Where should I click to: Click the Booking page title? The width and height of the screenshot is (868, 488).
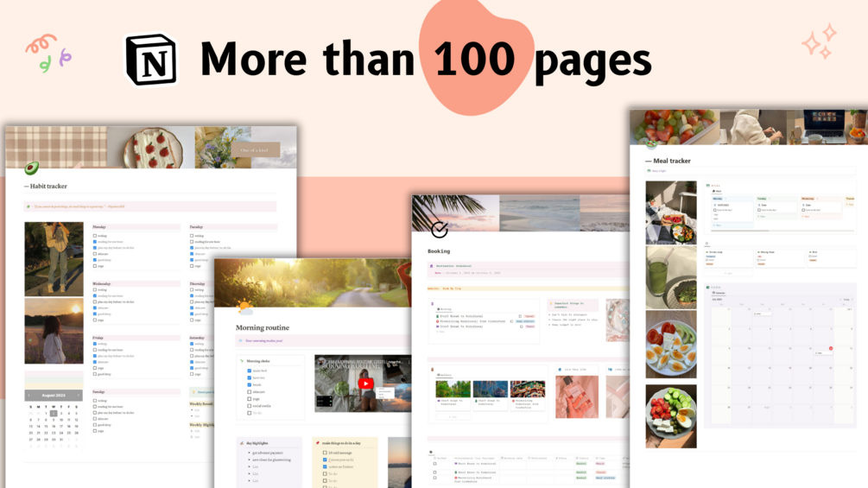tap(439, 251)
